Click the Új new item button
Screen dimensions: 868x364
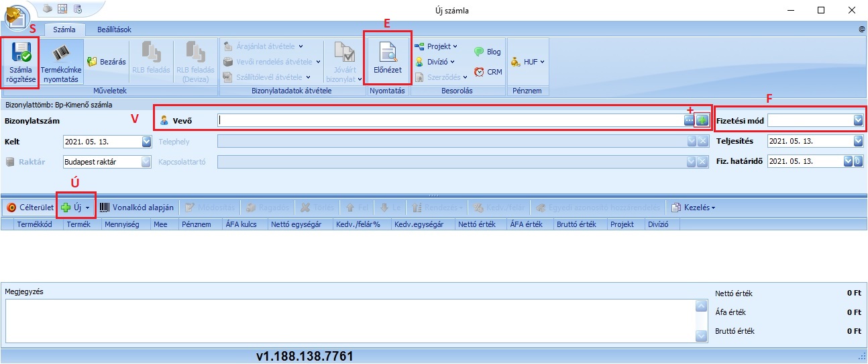pos(75,208)
